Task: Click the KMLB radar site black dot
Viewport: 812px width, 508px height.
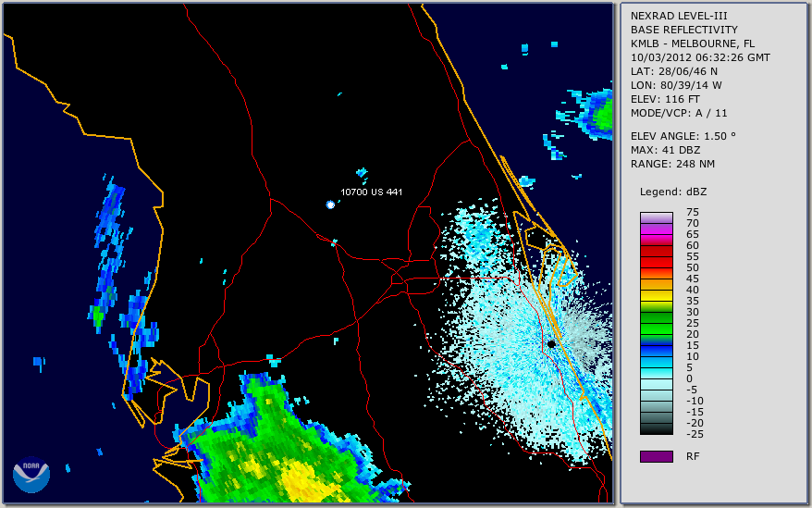Action: (x=551, y=343)
